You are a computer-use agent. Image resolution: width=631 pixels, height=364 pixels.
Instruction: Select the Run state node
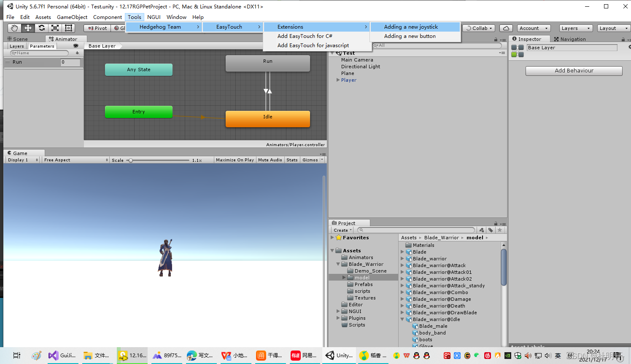pyautogui.click(x=268, y=63)
